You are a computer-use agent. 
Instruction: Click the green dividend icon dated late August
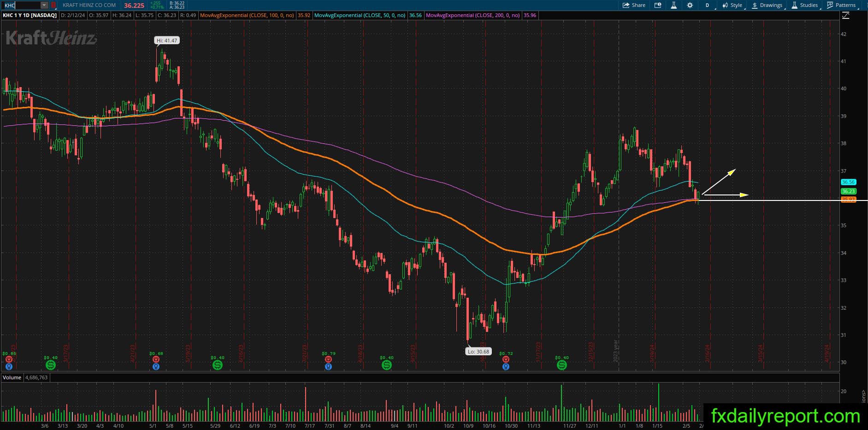pyautogui.click(x=387, y=365)
